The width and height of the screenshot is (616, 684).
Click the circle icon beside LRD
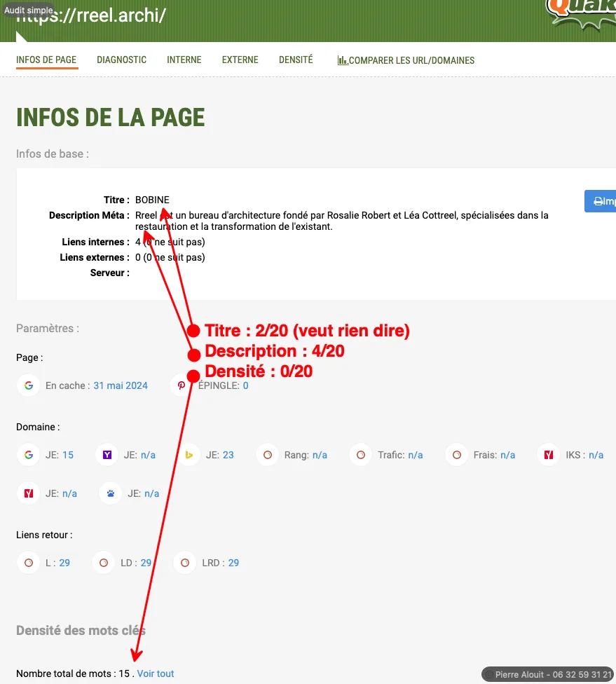(x=185, y=563)
